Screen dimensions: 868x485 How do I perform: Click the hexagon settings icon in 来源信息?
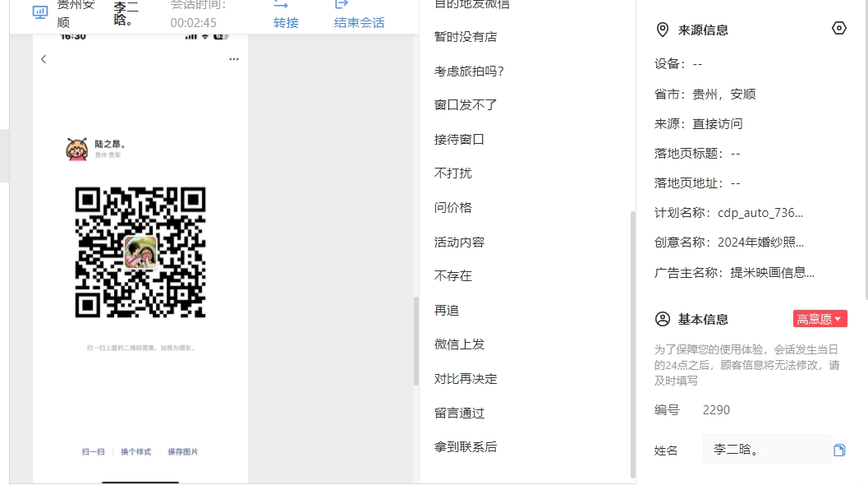[x=839, y=28]
